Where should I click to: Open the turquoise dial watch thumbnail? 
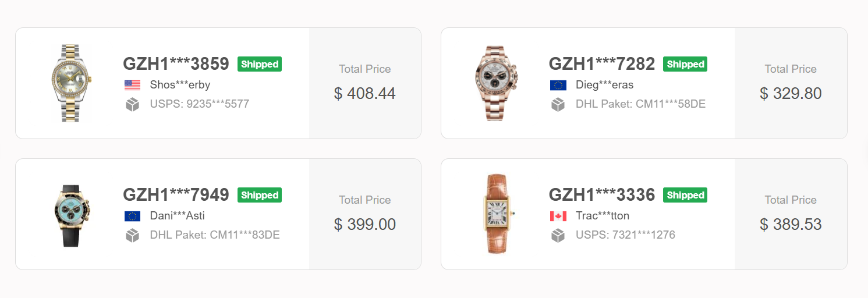(72, 214)
